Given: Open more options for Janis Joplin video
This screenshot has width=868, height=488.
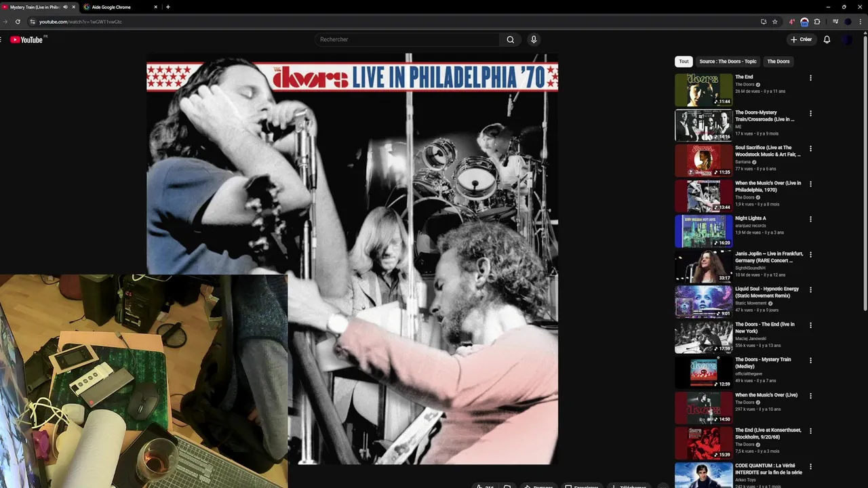Looking at the screenshot, I should point(810,254).
